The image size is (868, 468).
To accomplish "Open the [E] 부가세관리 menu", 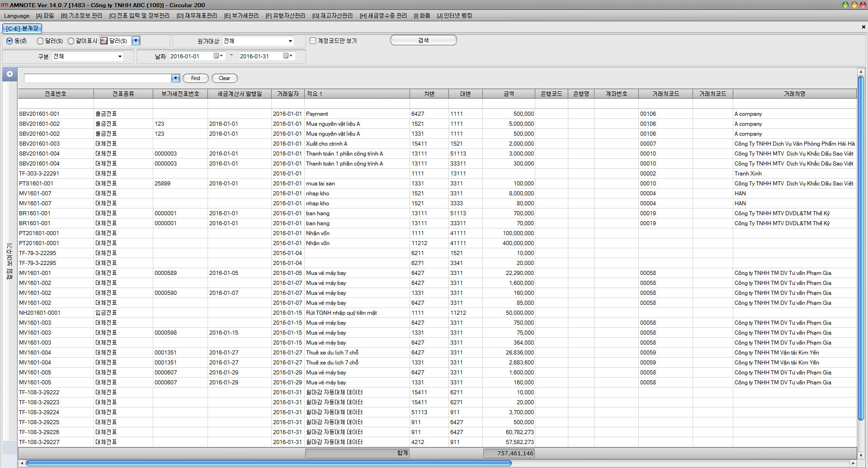I will pos(241,16).
